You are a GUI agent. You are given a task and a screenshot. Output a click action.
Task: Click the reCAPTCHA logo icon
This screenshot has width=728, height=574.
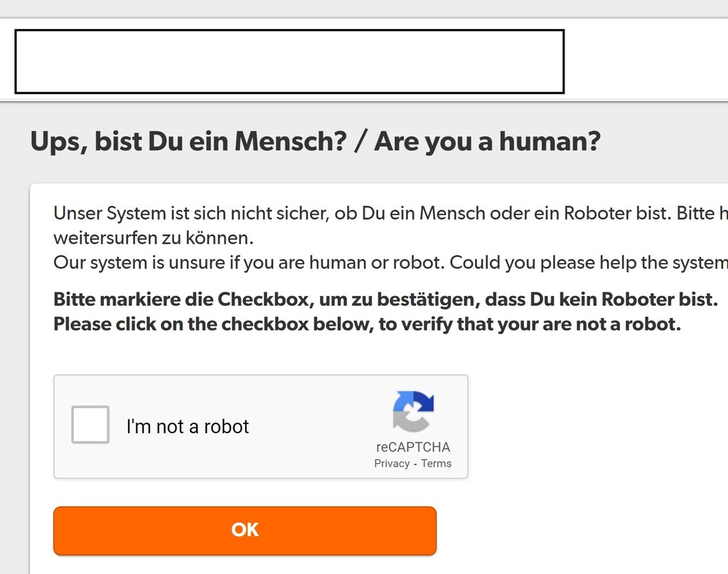[x=413, y=411]
